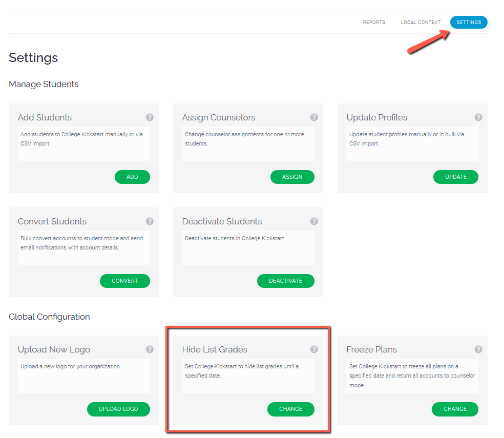Screen dimensions: 504x438
Task: Click the green ADD button
Action: (x=132, y=177)
